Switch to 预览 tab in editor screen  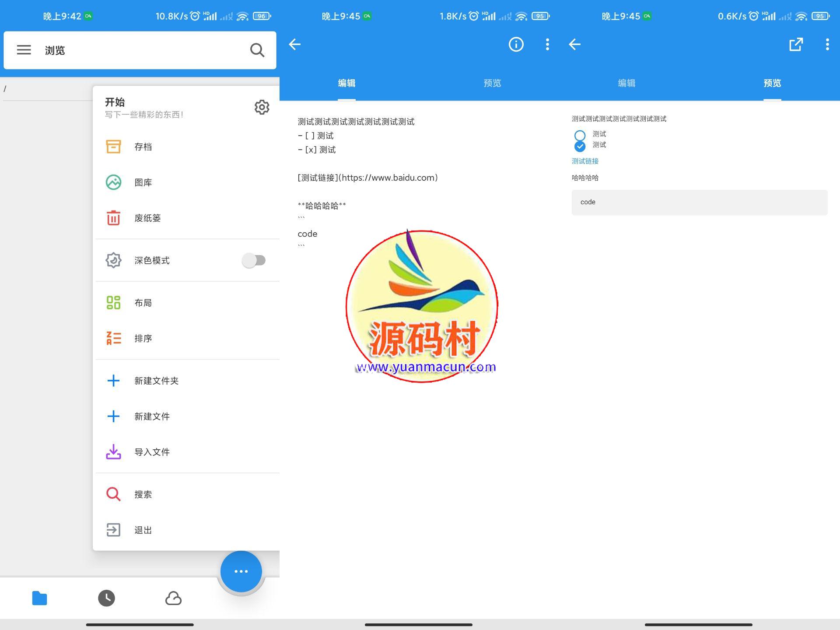coord(492,83)
